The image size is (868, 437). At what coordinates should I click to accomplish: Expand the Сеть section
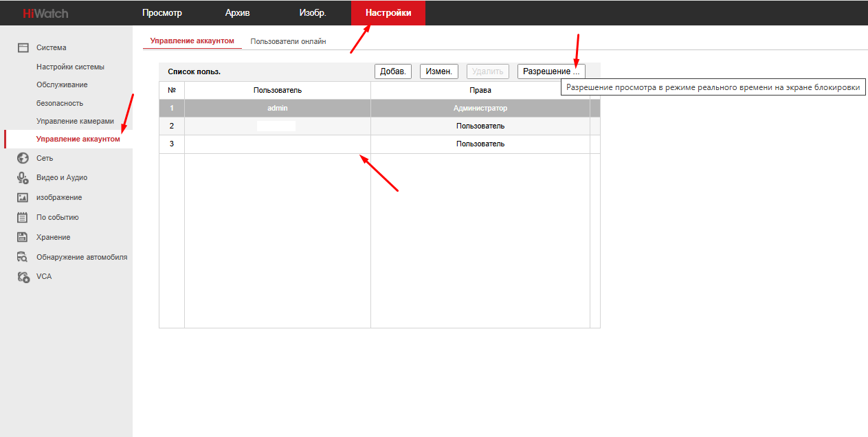[x=45, y=158]
